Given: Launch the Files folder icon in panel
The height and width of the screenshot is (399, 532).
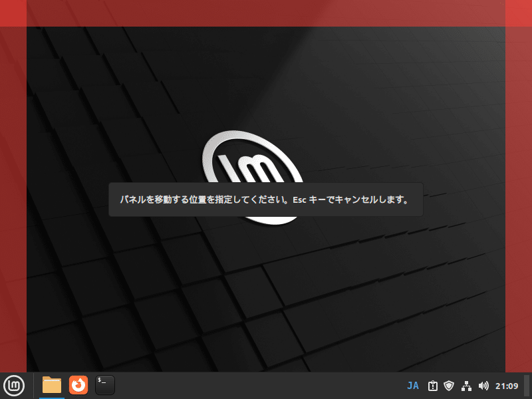Looking at the screenshot, I should (x=52, y=385).
